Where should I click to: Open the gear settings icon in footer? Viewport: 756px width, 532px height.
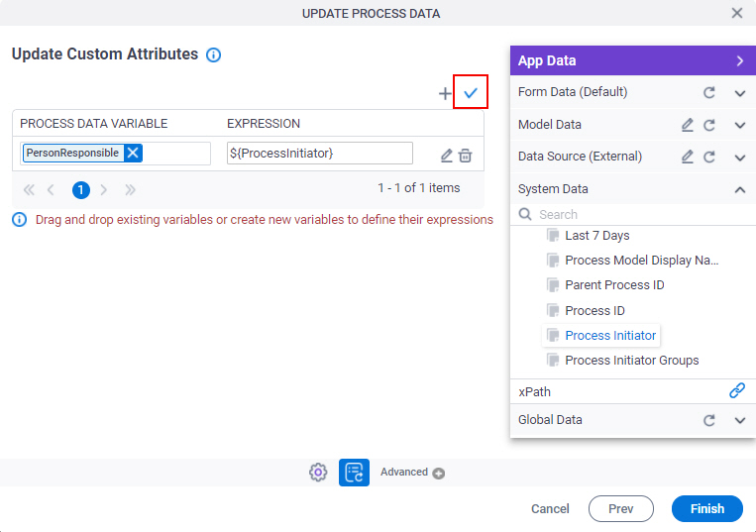(x=318, y=473)
